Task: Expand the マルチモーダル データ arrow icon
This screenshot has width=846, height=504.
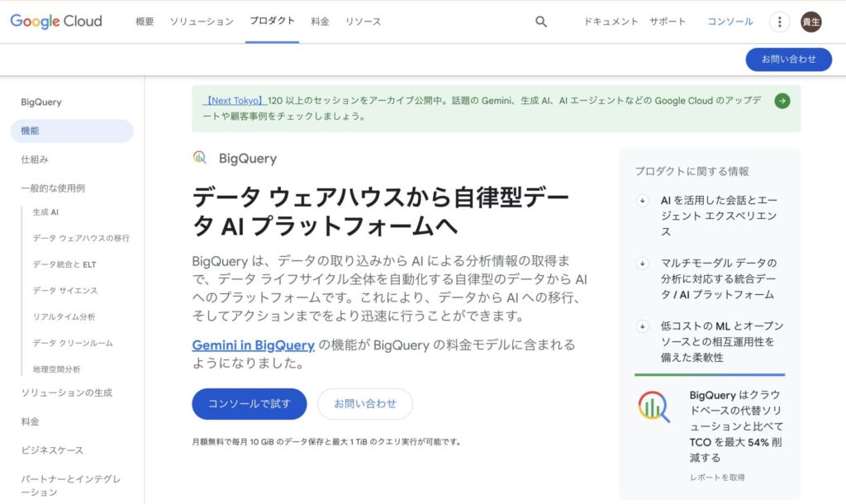Action: point(642,264)
